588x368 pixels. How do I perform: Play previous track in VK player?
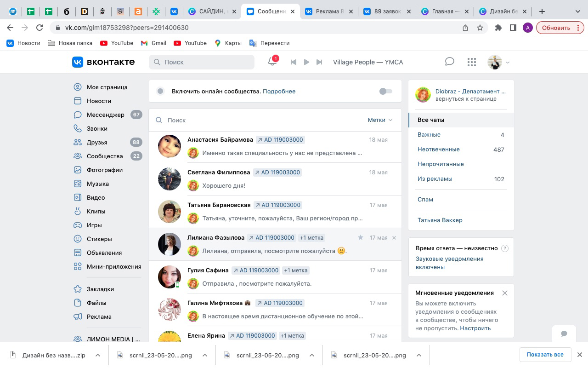point(294,62)
